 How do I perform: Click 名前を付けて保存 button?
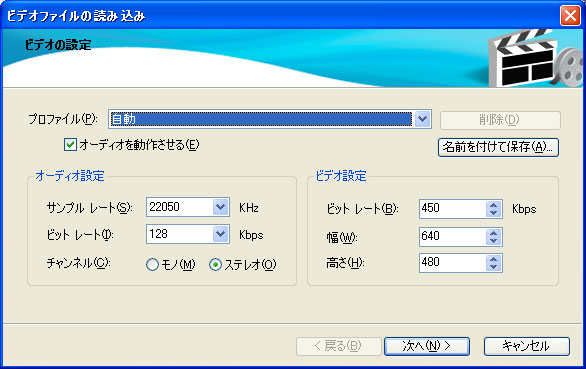498,147
